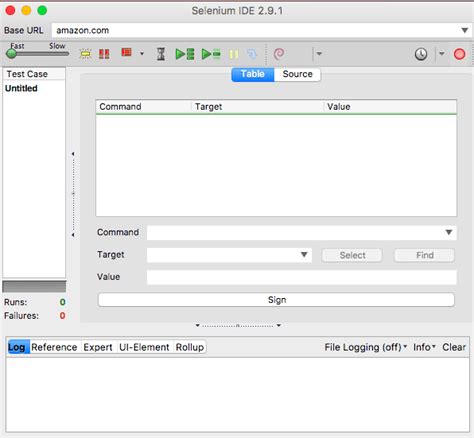Maximize the window with the green button
Screen dimensions: 474x438
tap(42, 10)
